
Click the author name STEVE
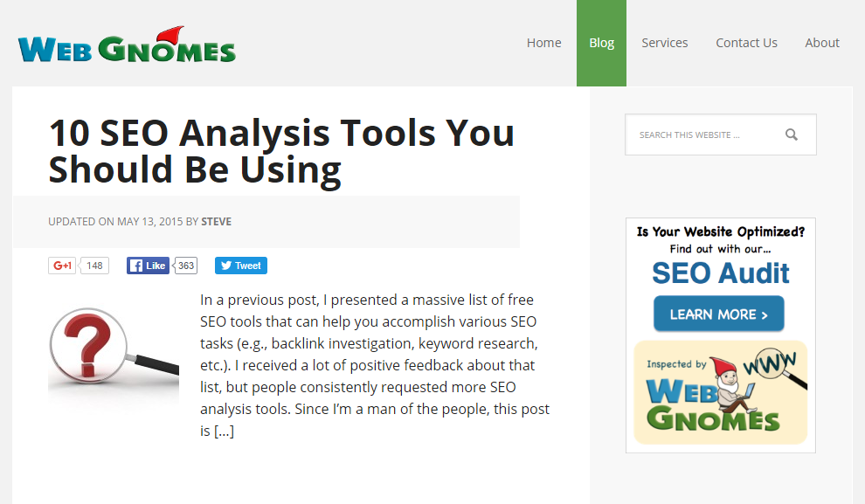pos(216,222)
